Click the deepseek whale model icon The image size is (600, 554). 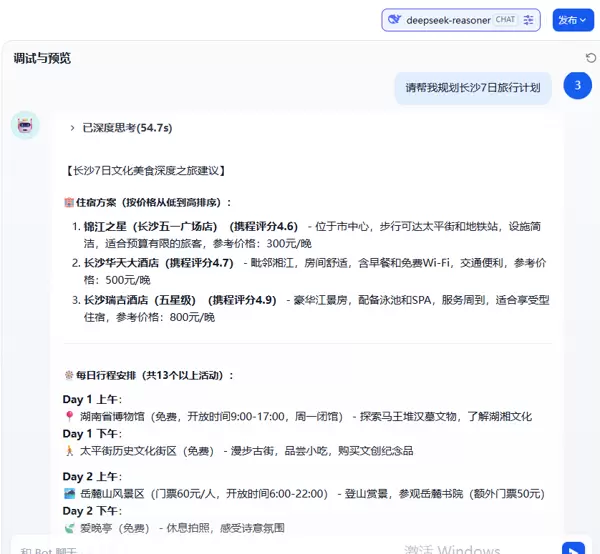click(395, 20)
